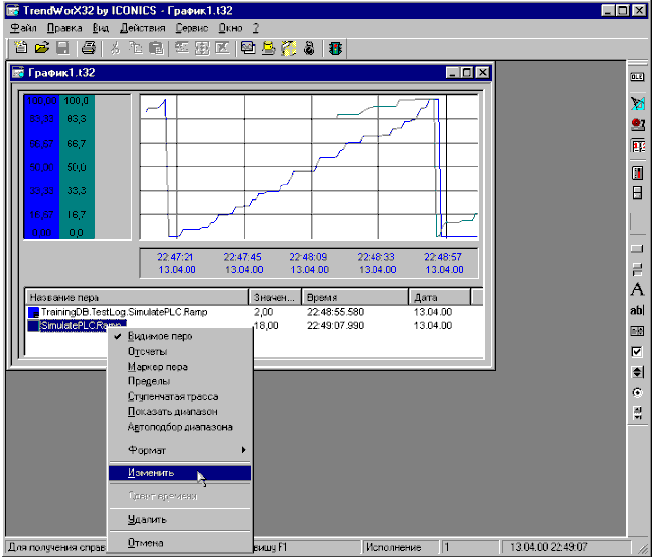Click the OLE object icon in right toolbar
The width and height of the screenshot is (655, 559).
coord(637,77)
